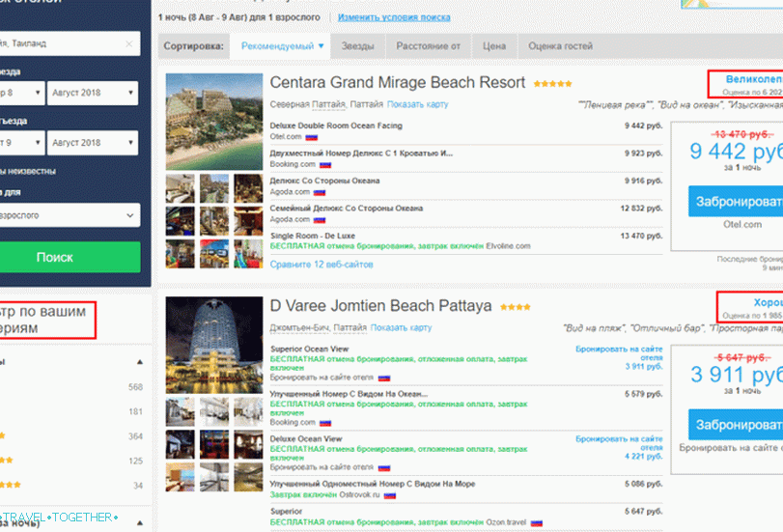Viewport: 783px width, 532px height.
Task: Click the Великолепно guest rating for Centara
Action: [x=754, y=79]
